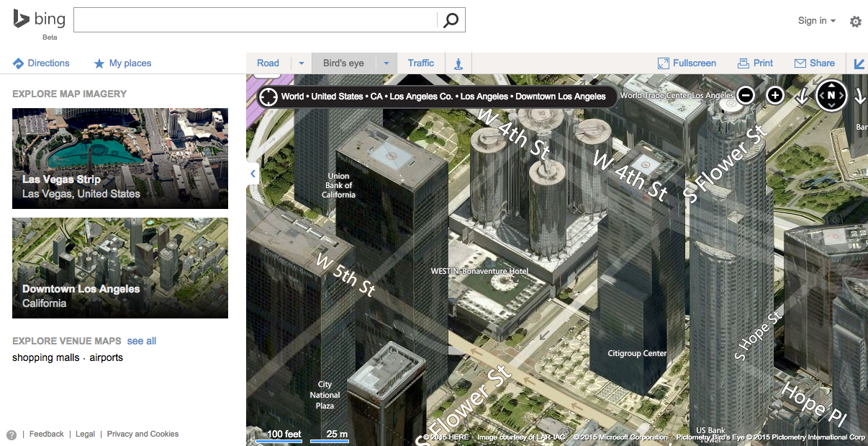Open Las Vegas Strip imagery thumbnail
Screen dimensions: 868x446
(120, 159)
